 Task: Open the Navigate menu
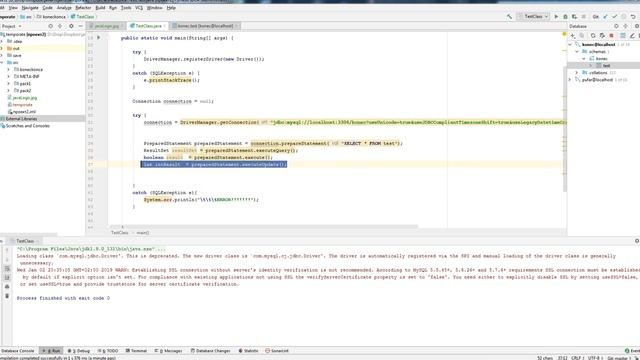tap(30, 8)
